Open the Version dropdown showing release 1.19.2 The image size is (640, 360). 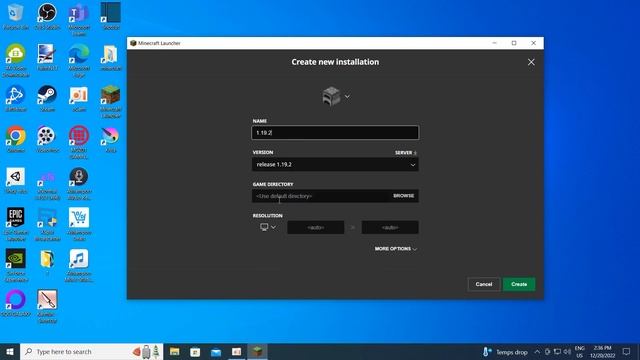pyautogui.click(x=335, y=164)
